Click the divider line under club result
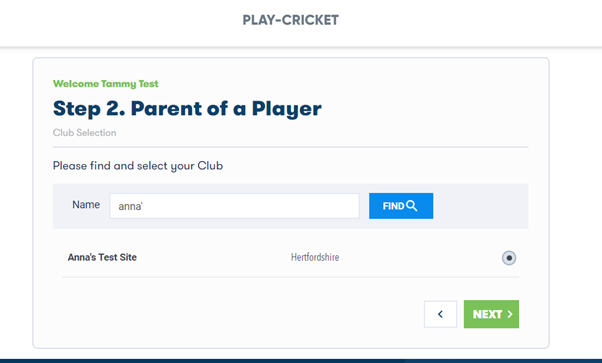The height and width of the screenshot is (363, 602). (291, 277)
